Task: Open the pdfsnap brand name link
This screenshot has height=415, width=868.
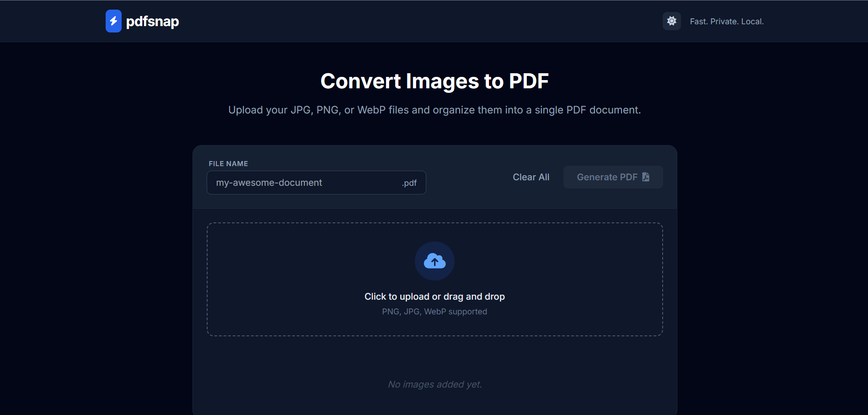Action: [x=152, y=21]
